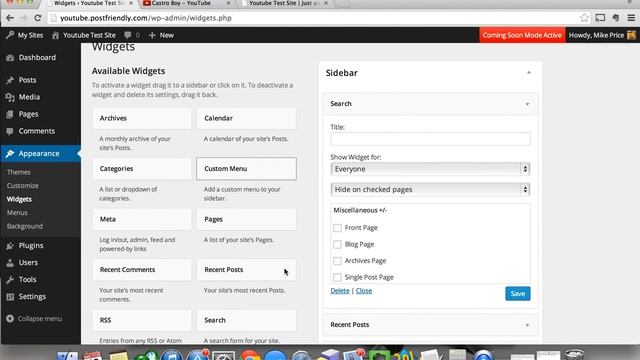The image size is (640, 360).
Task: Open comments bubble icon in admin bar
Action: click(x=128, y=35)
